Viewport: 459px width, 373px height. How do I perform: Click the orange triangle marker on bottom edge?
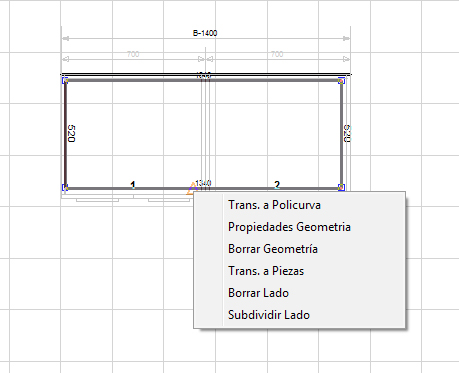pos(192,189)
